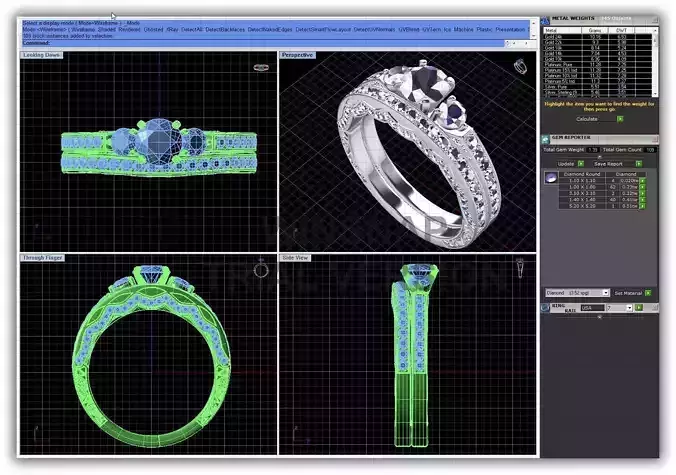Click the green arrow beside Save Report
The image size is (676, 475).
[638, 164]
